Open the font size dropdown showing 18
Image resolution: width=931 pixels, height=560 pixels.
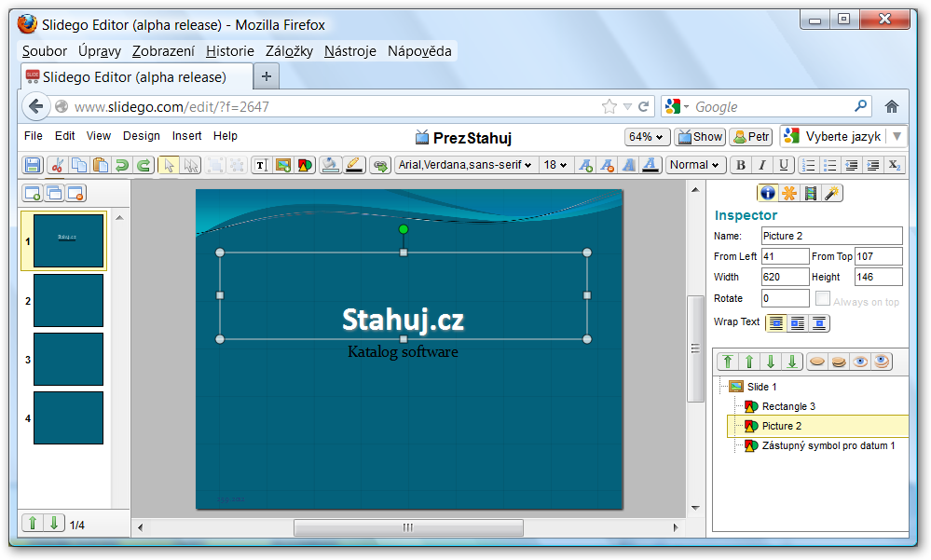click(x=555, y=165)
